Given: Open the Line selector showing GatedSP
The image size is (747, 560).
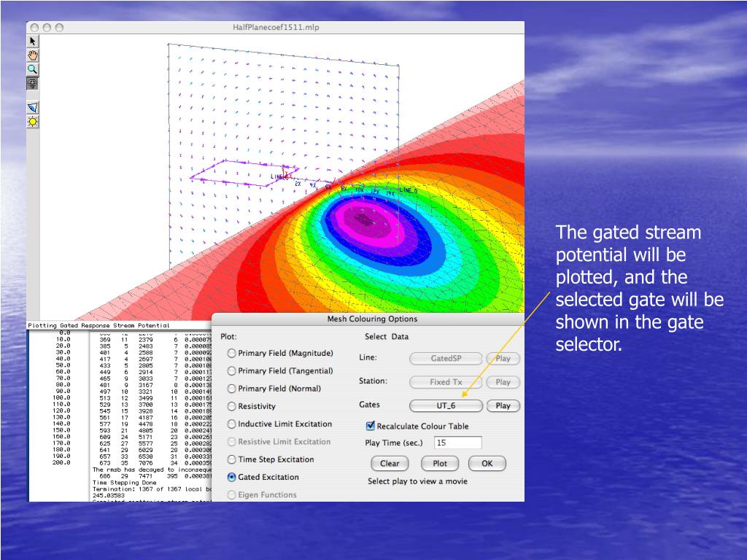Looking at the screenshot, I should coord(446,358).
